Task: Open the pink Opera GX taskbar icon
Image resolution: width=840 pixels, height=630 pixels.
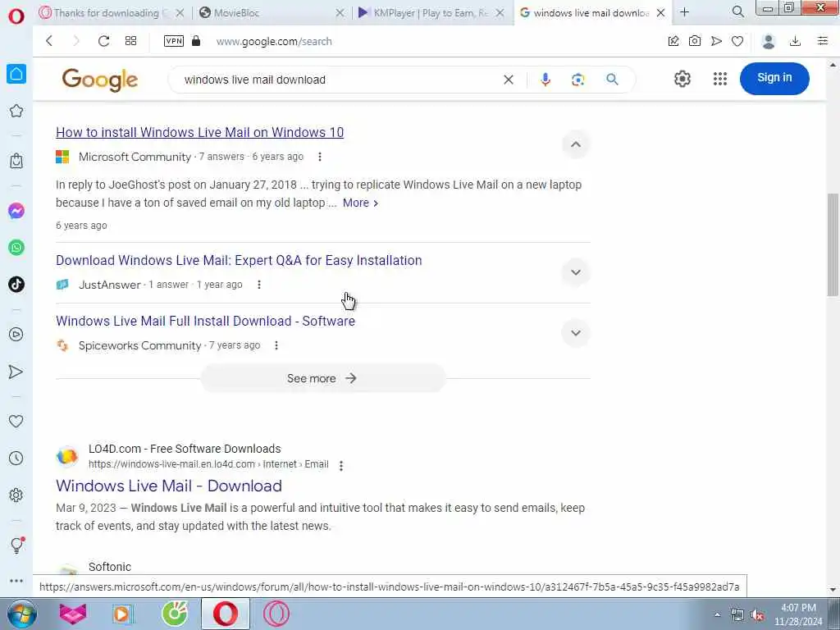Action: 277,614
